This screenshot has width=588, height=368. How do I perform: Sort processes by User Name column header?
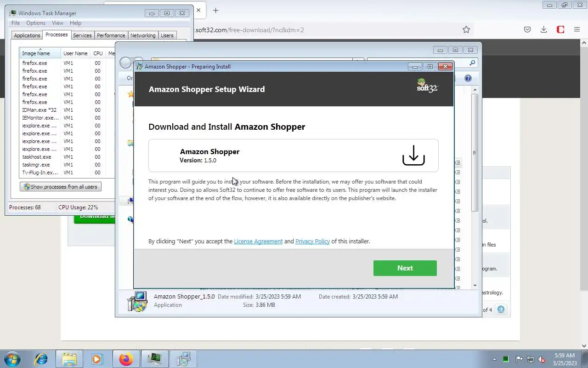pos(75,53)
